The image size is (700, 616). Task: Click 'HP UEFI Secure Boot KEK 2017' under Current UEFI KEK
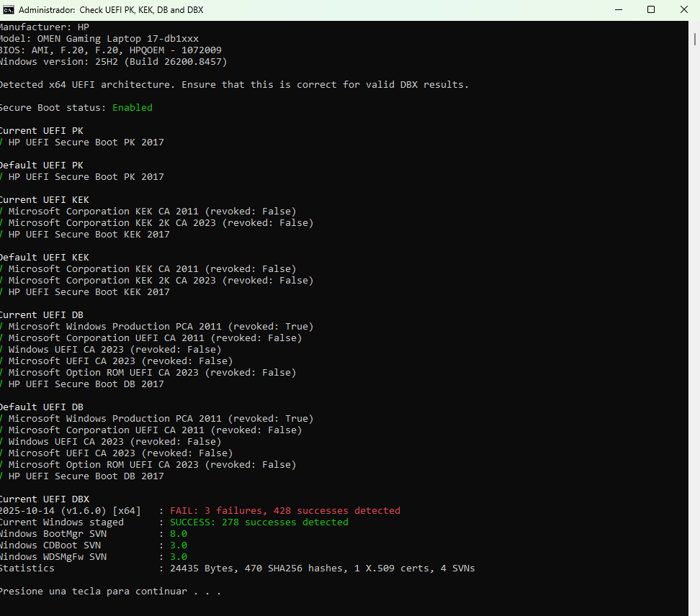click(89, 234)
